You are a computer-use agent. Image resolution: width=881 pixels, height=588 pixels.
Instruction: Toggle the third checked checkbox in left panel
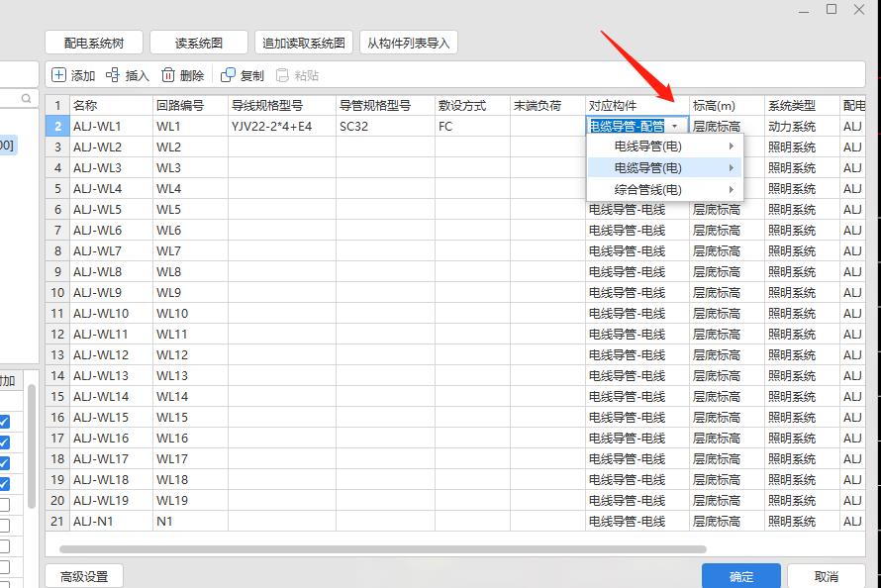[x=4, y=463]
